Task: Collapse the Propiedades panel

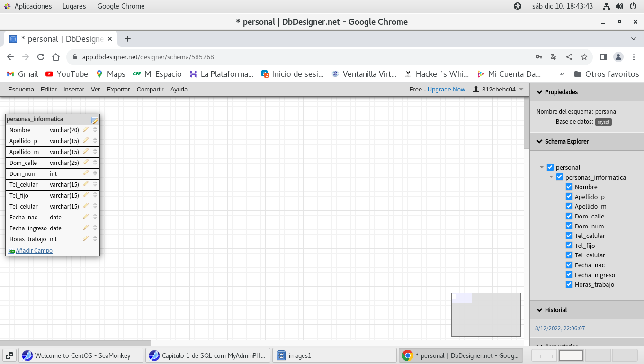Action: 539,92
